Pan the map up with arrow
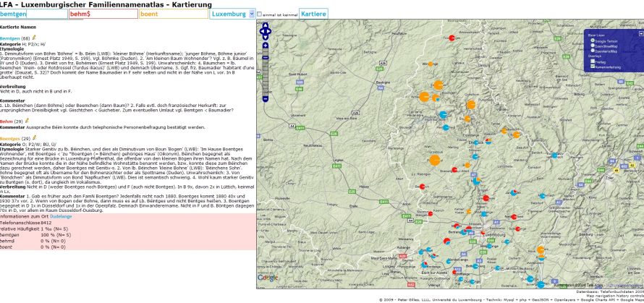The image size is (644, 303). pyautogui.click(x=266, y=26)
